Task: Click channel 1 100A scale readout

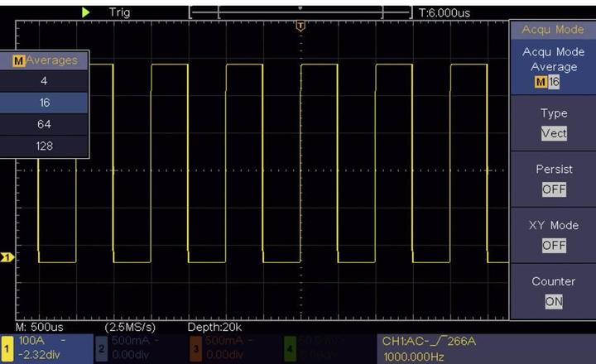Action: tap(31, 340)
